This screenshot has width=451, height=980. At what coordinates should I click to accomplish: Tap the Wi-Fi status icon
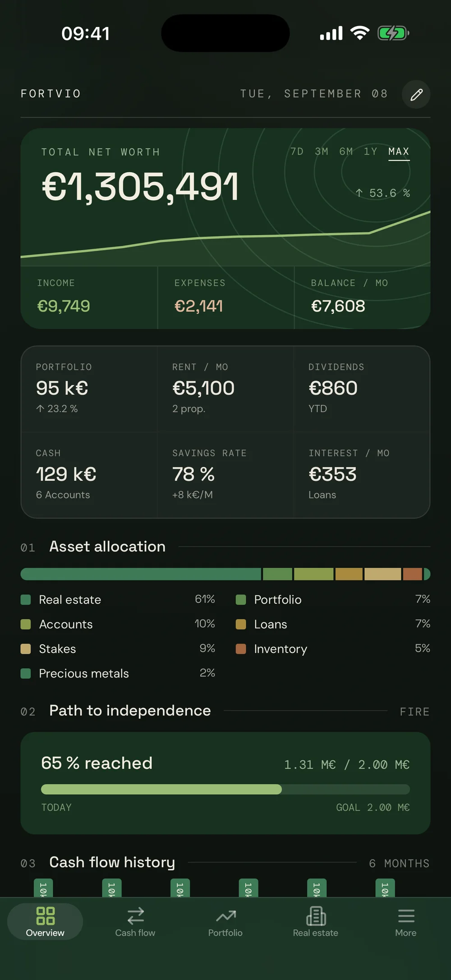[x=360, y=33]
